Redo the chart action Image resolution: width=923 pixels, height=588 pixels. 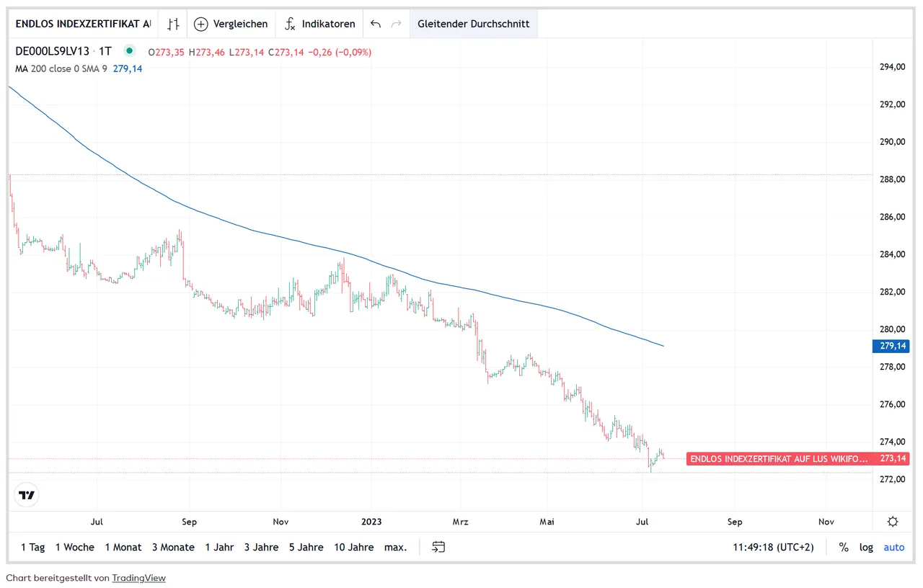click(x=396, y=24)
